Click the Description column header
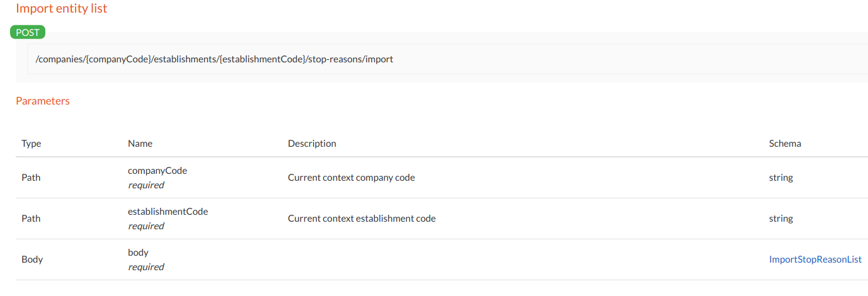The width and height of the screenshot is (868, 296). click(312, 144)
